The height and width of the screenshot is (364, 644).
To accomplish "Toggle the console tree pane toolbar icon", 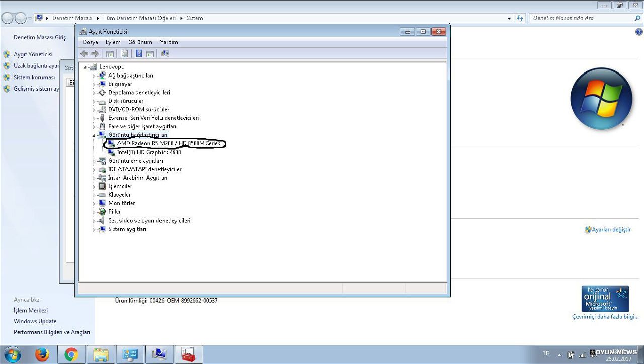I will (110, 54).
